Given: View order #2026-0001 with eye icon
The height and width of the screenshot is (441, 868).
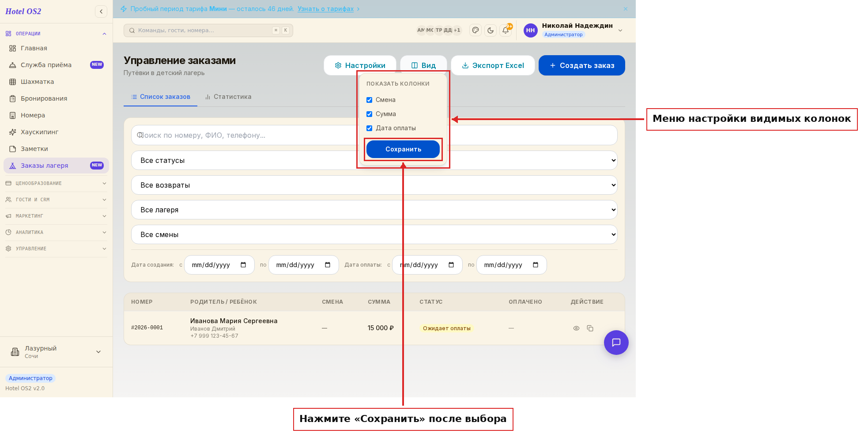Looking at the screenshot, I should click(576, 328).
